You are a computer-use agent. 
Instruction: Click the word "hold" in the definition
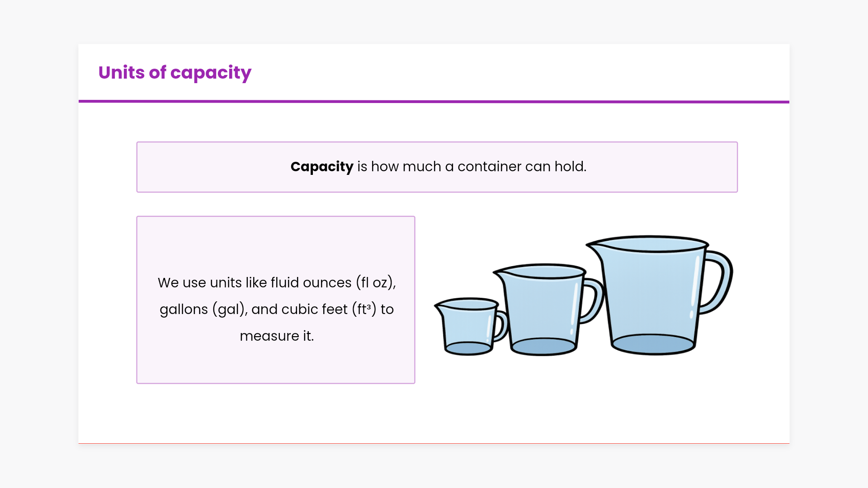point(568,167)
